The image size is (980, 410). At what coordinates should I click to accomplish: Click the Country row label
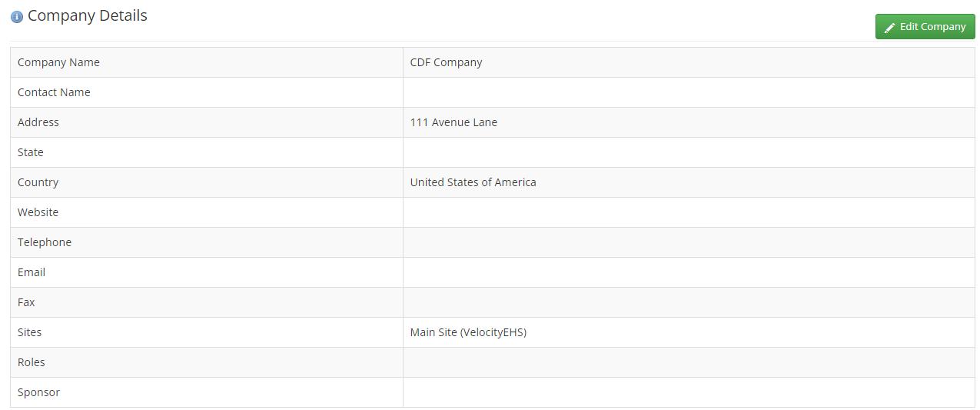[x=38, y=182]
